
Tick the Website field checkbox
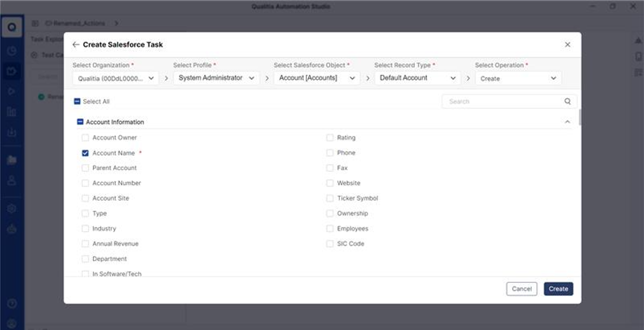tap(330, 183)
